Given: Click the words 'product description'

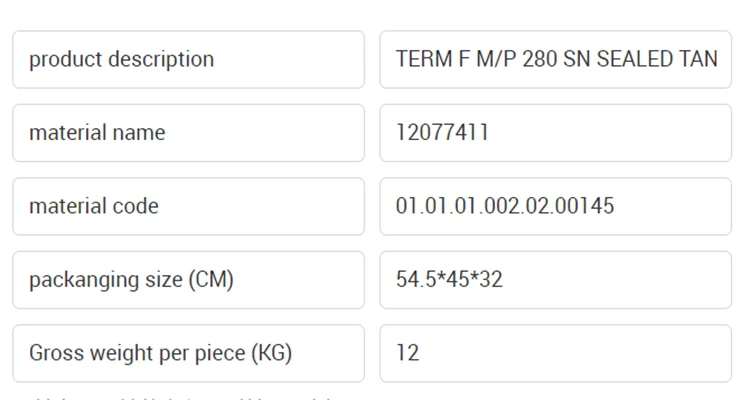Looking at the screenshot, I should (x=121, y=59).
